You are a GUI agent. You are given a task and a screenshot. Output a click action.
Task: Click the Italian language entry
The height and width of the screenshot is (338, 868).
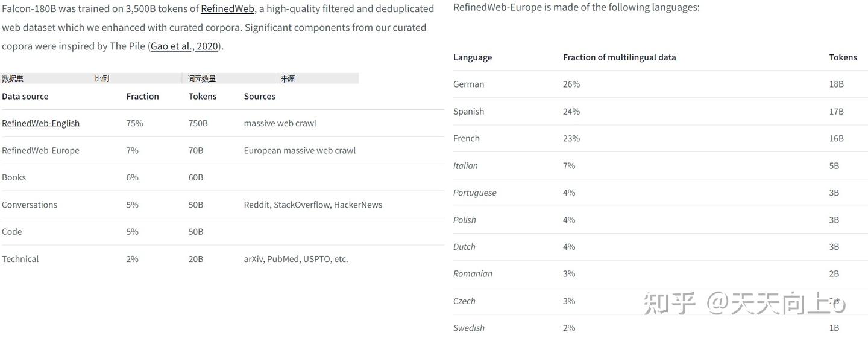465,165
